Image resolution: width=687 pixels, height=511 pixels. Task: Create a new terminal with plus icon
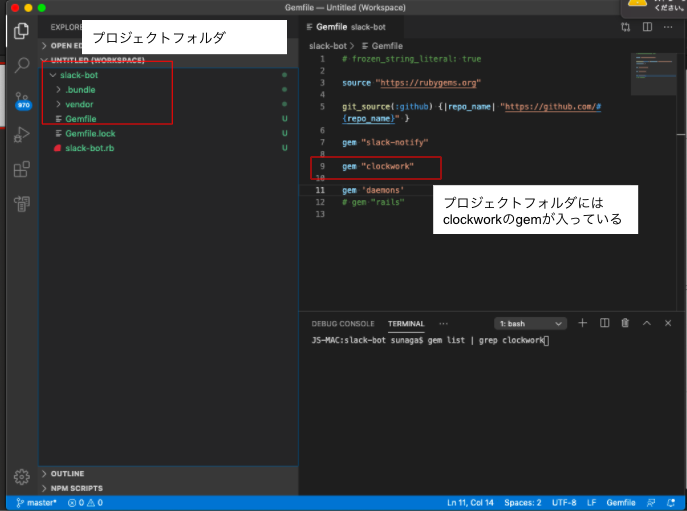(x=582, y=323)
